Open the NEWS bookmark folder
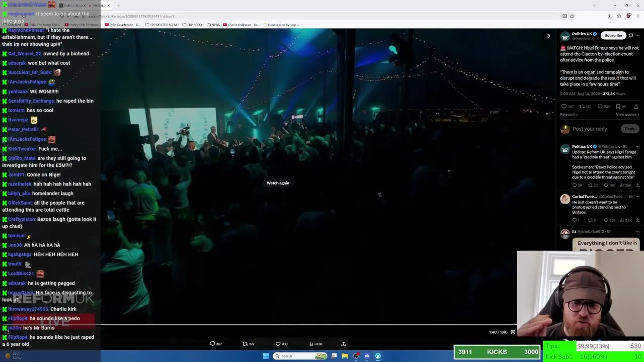Viewport: 644px width, 362px height. click(213, 25)
